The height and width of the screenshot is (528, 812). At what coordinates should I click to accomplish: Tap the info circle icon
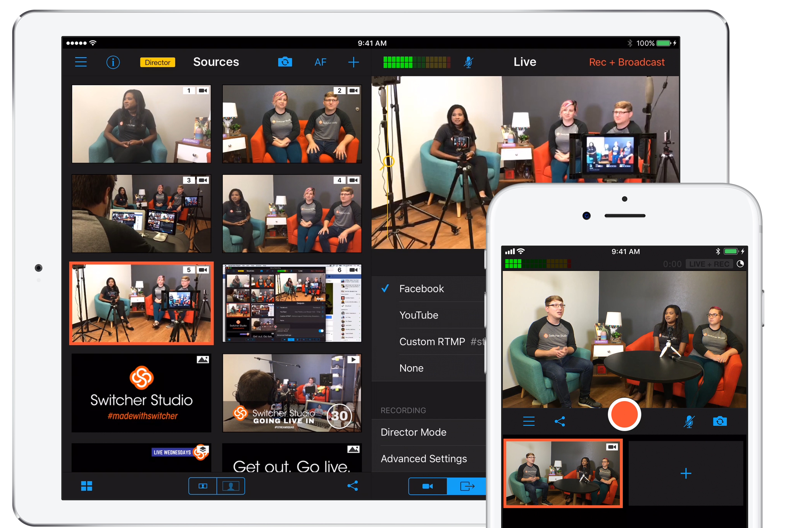(113, 62)
